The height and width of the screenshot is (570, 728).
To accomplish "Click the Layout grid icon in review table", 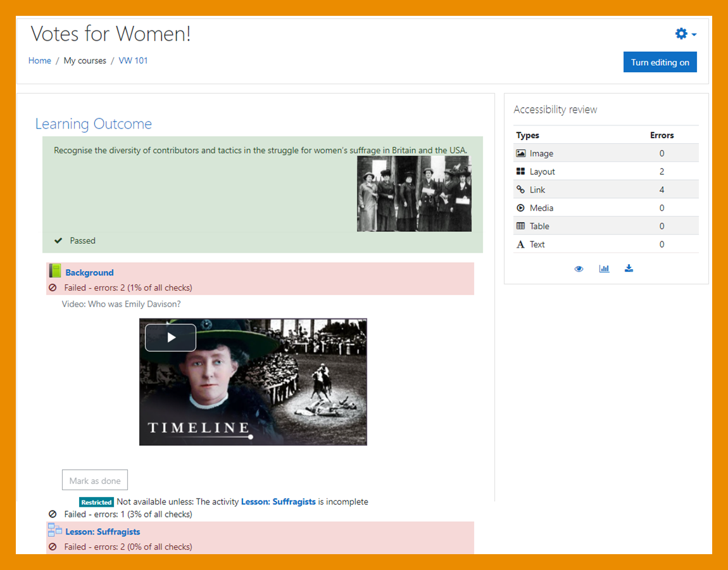I will coord(520,172).
